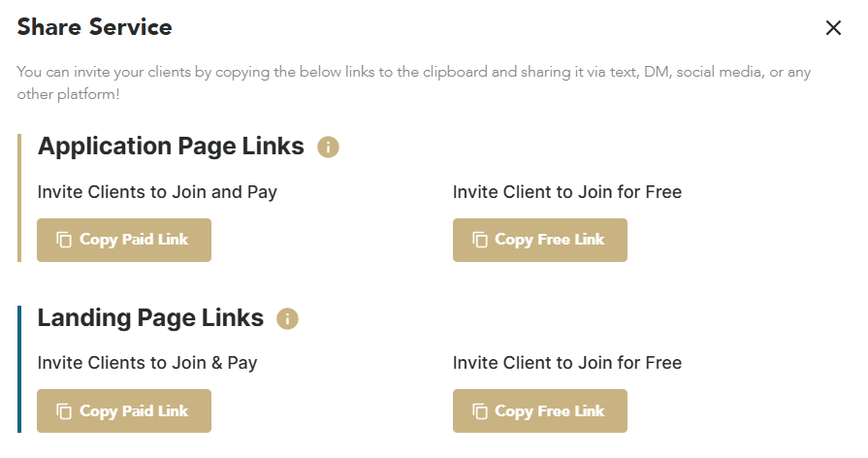Select the Application Page Links heading

171,147
